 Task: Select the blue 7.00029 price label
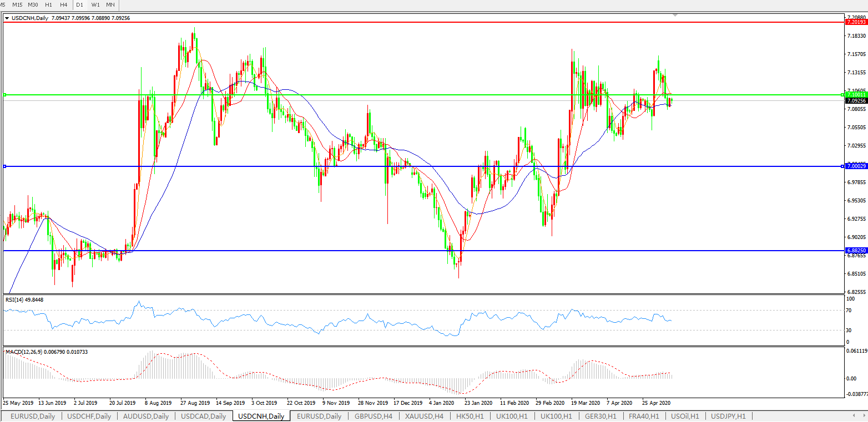[x=855, y=166]
